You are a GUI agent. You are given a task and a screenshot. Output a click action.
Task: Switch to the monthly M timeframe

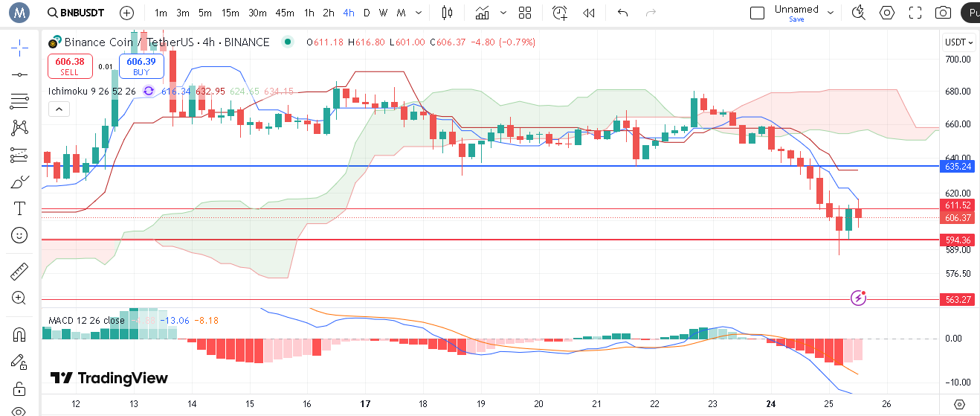[401, 13]
